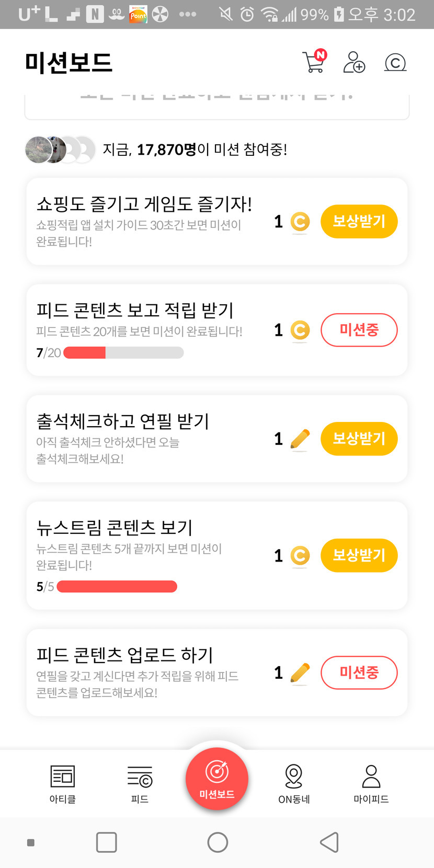The width and height of the screenshot is (434, 868).
Task: Switch to the 피드 tab
Action: (x=140, y=784)
